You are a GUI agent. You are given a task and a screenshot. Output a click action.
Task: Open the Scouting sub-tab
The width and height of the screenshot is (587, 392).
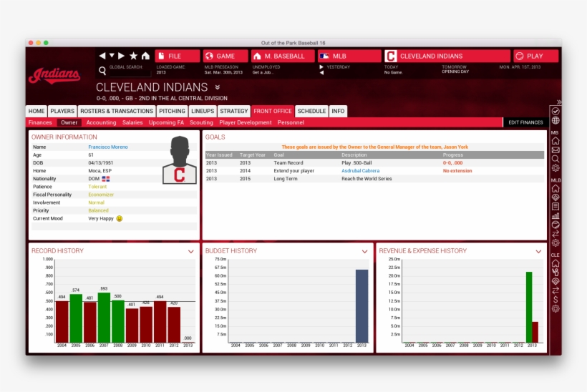pyautogui.click(x=201, y=122)
